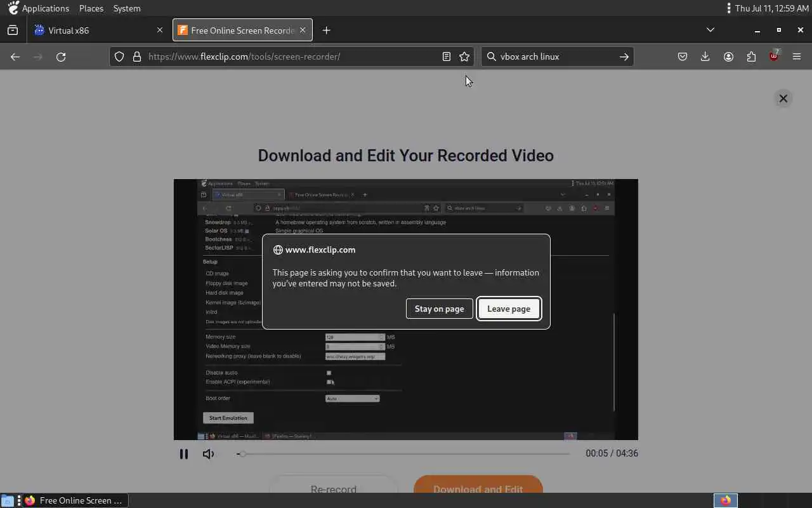Viewport: 812px width, 508px height.
Task: Open the Places menu
Action: (x=91, y=8)
